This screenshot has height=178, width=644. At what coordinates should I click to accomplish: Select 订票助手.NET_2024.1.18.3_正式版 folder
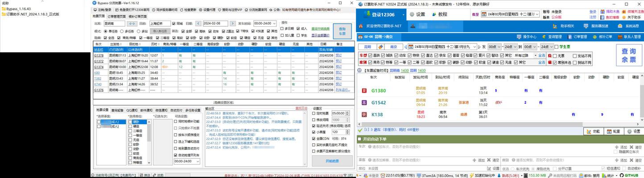point(30,14)
